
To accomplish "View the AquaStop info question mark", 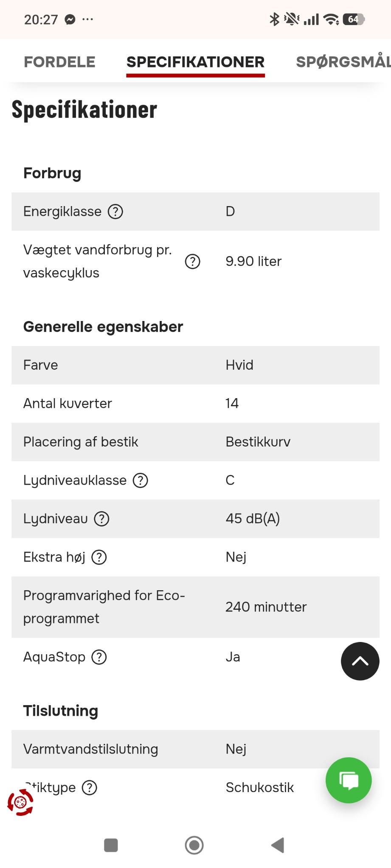I will (x=99, y=657).
